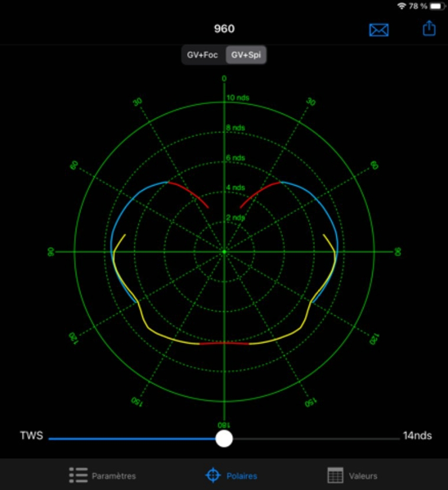Viewport: 448px width, 490px height.
Task: Tap the Wi-Fi status icon
Action: click(402, 6)
